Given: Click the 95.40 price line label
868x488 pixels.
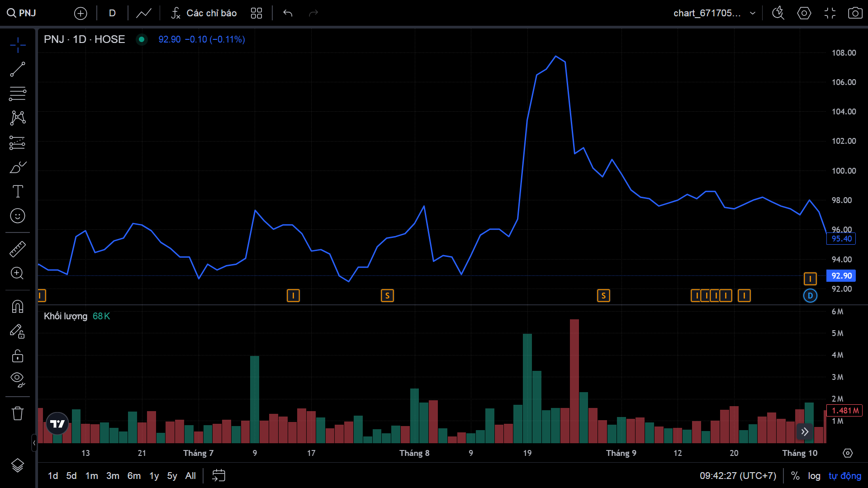Looking at the screenshot, I should coord(841,239).
